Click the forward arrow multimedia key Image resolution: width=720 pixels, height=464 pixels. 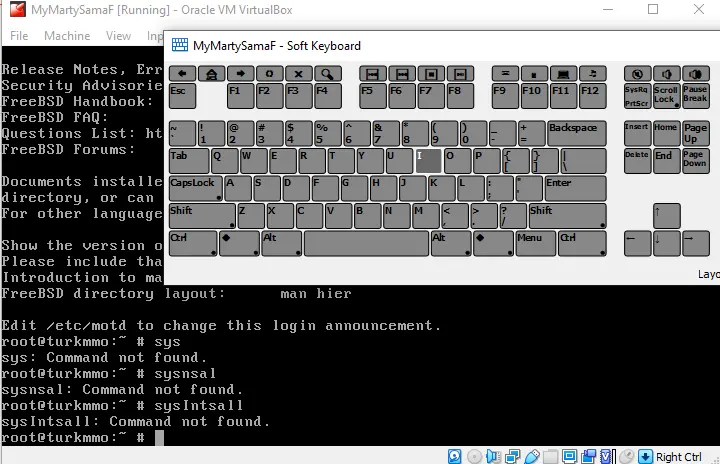(241, 74)
